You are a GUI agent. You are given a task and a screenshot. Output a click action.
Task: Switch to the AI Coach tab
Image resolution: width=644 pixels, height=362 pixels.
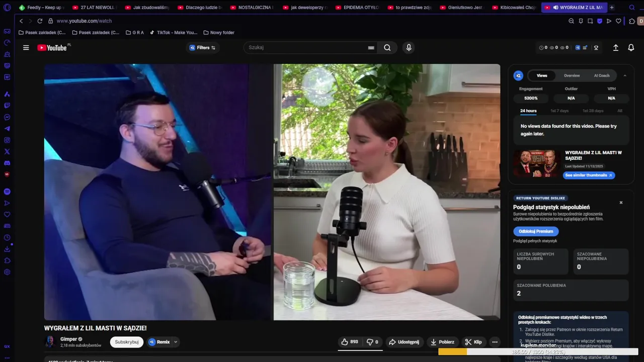tap(602, 75)
